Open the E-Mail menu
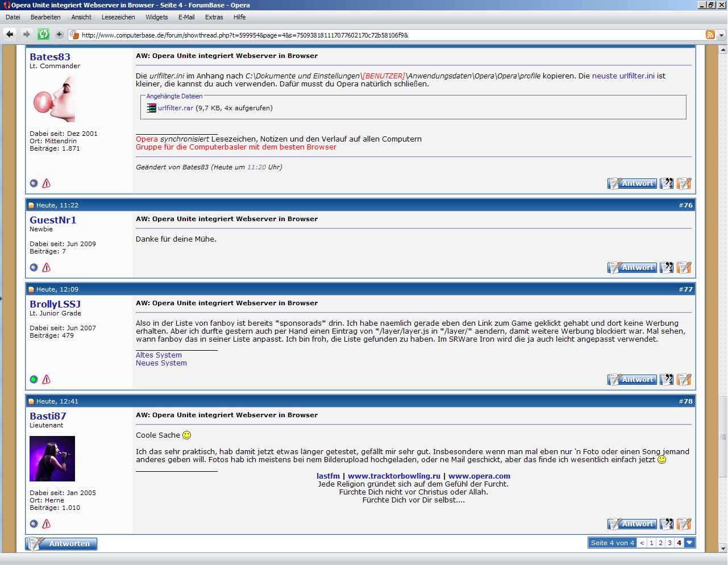 point(186,17)
